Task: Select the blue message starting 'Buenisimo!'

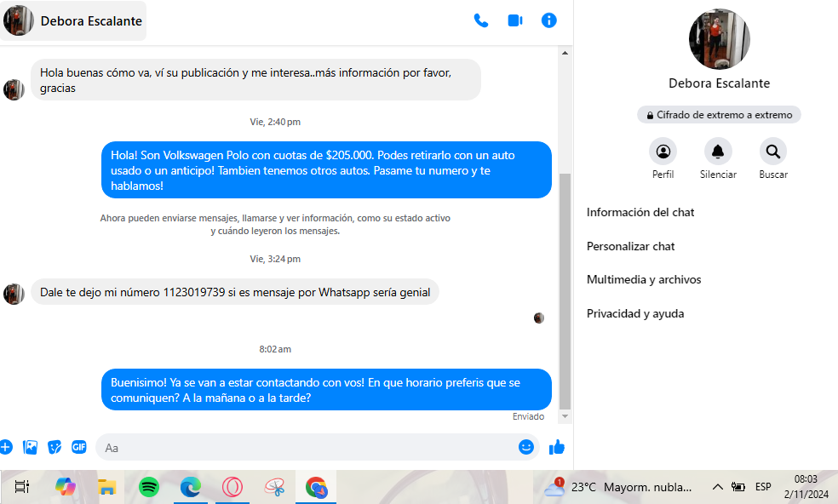Action: [x=326, y=390]
